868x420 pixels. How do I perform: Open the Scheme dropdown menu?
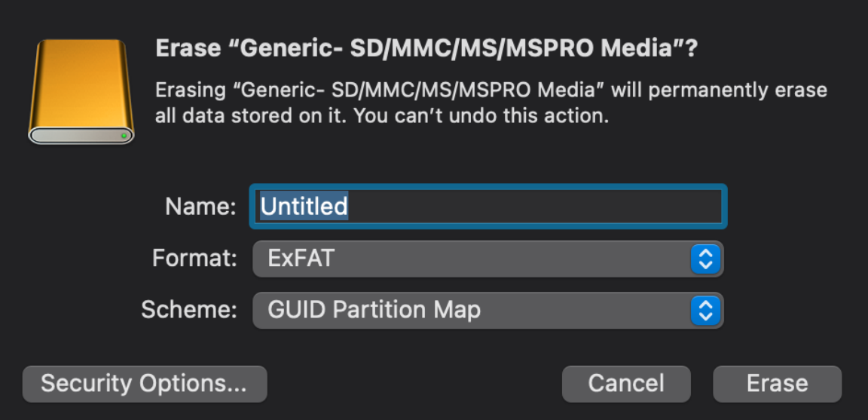point(487,311)
